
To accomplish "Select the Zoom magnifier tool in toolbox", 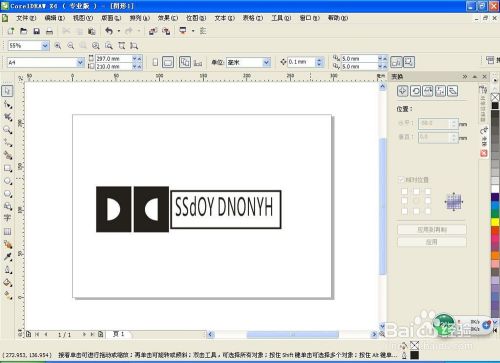I will (8, 130).
